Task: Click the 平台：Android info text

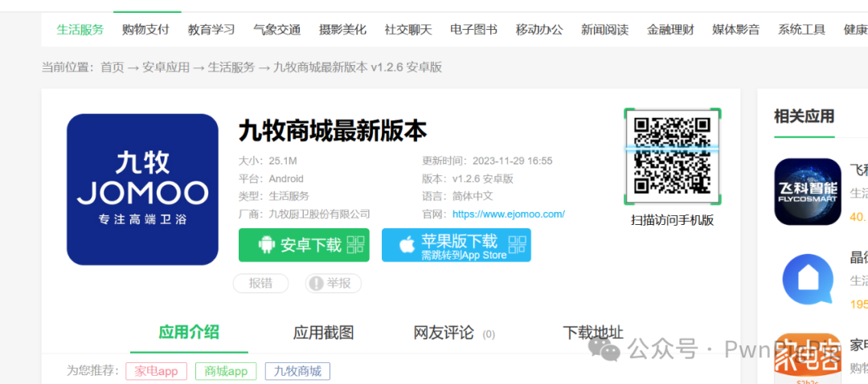Action: point(272,178)
